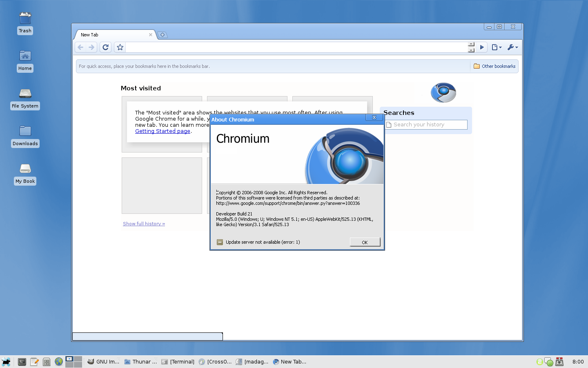
Task: Click chat bubble status tray icon
Action: 548,362
